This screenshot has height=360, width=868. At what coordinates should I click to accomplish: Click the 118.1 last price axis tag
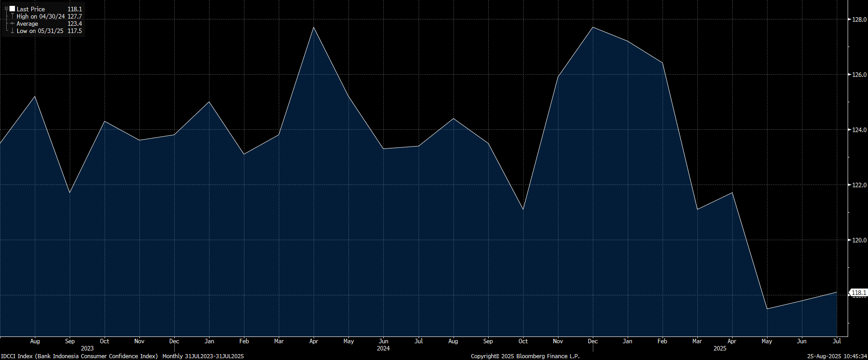coord(858,293)
